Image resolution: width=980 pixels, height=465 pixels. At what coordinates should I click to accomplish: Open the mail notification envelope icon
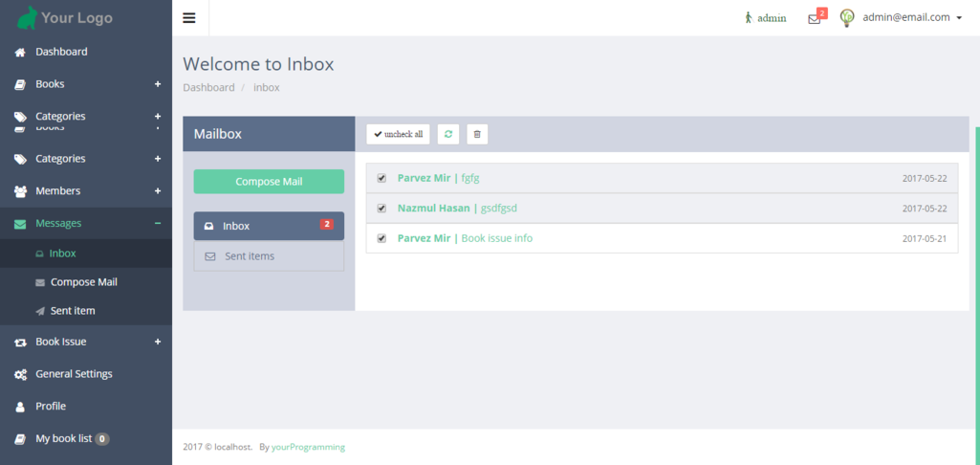pyautogui.click(x=814, y=18)
